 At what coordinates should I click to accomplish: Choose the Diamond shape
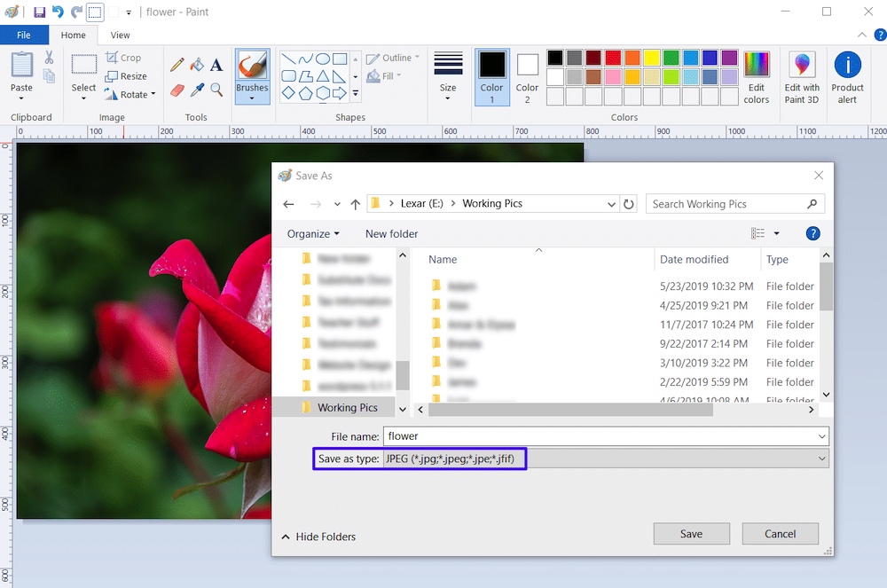(x=288, y=93)
